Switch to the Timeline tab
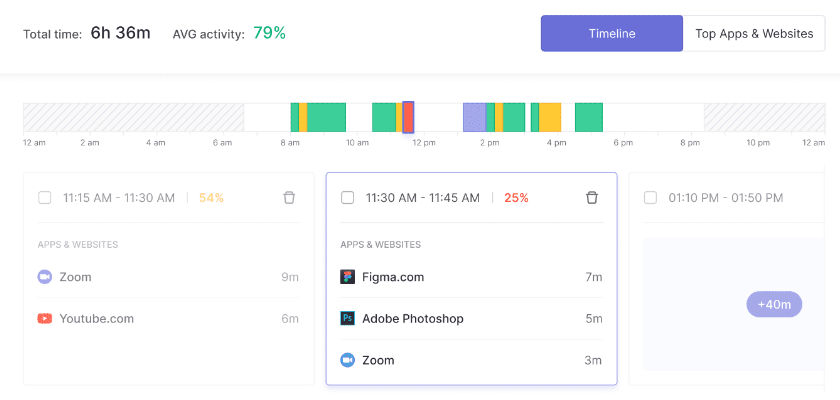The width and height of the screenshot is (840, 400). pos(612,33)
